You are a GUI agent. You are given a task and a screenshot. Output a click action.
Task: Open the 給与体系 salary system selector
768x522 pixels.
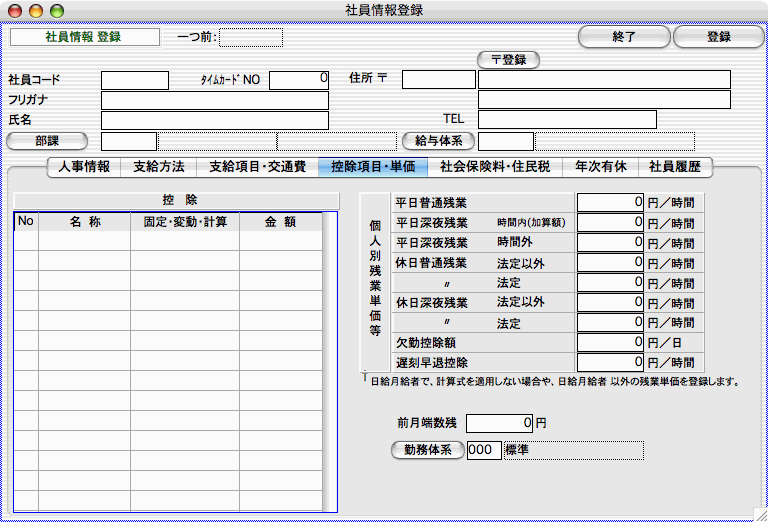coord(436,141)
